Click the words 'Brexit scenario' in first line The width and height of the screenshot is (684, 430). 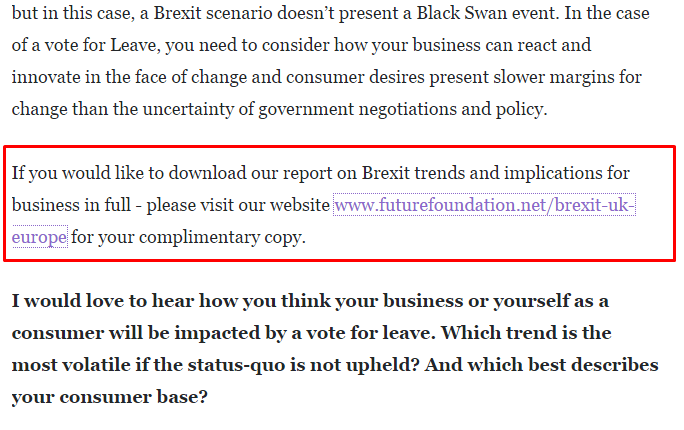(238, 15)
